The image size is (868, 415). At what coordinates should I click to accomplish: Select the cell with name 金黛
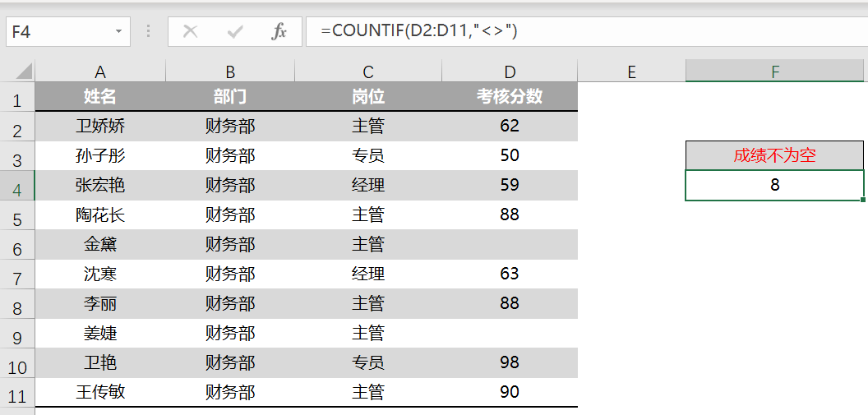coord(100,244)
